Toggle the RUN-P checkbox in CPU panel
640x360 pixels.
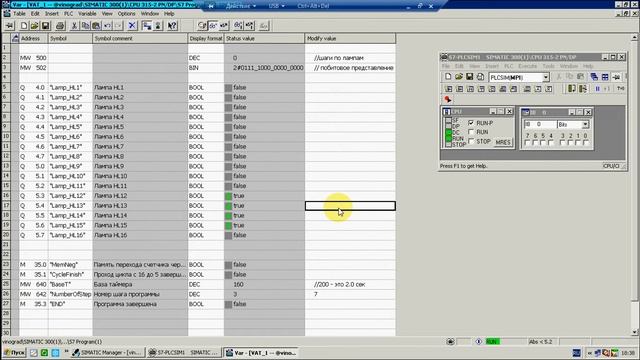coord(471,123)
